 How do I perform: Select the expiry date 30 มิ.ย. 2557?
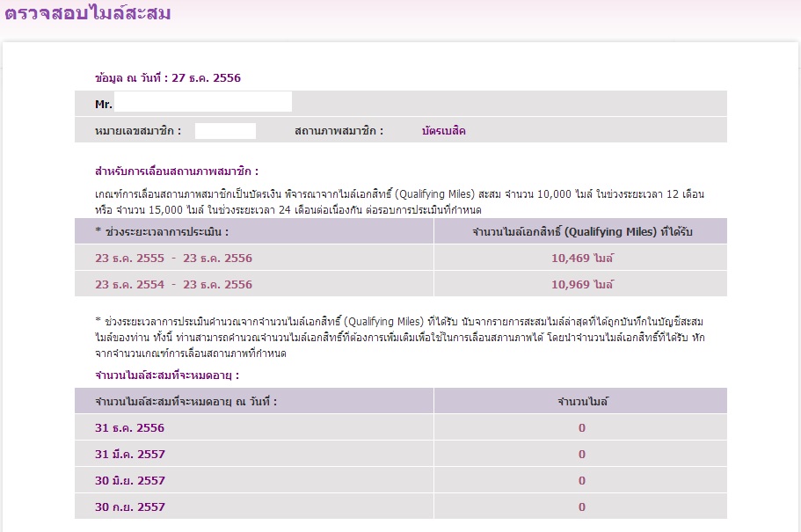(130, 480)
